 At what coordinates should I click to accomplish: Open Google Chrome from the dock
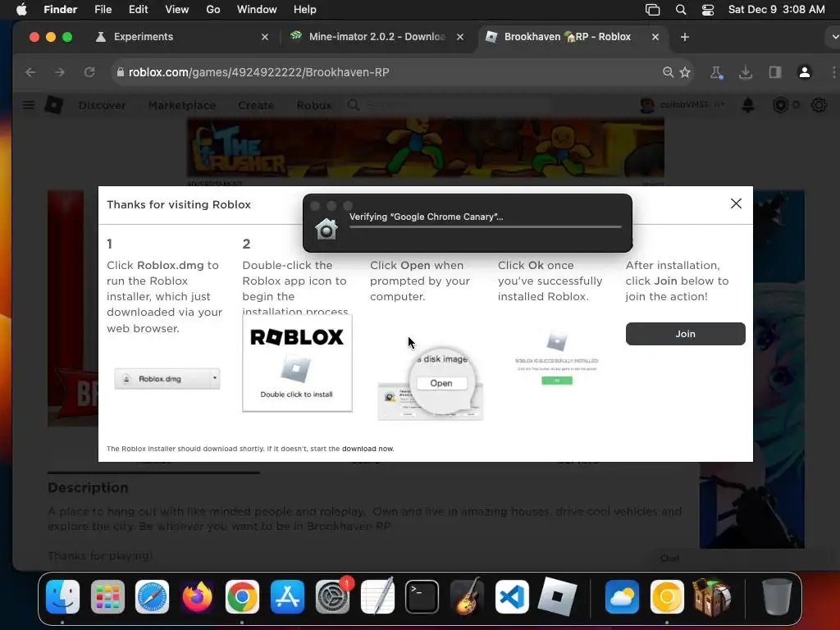pyautogui.click(x=242, y=596)
